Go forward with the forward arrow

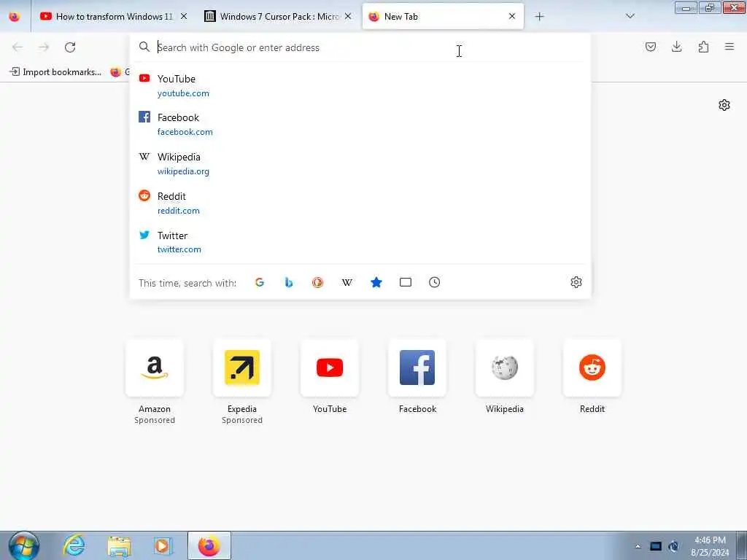[44, 47]
